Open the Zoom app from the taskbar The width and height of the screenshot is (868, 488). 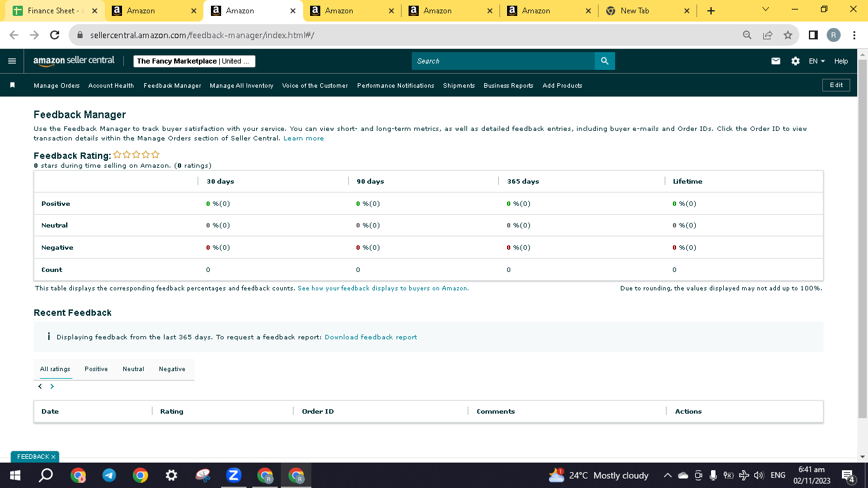234,475
